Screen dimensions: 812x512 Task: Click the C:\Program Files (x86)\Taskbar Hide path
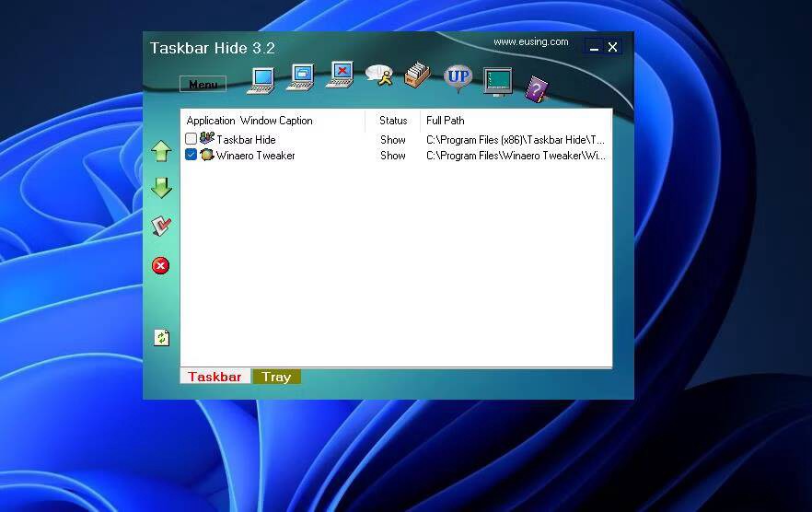click(x=516, y=140)
